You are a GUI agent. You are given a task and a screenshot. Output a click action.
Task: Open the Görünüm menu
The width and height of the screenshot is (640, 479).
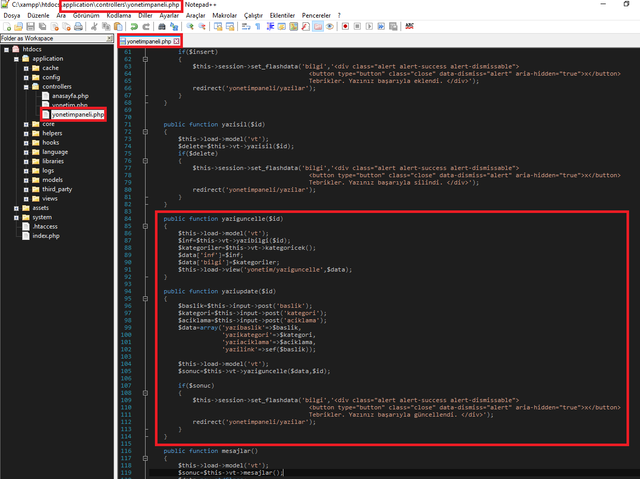tap(86, 16)
